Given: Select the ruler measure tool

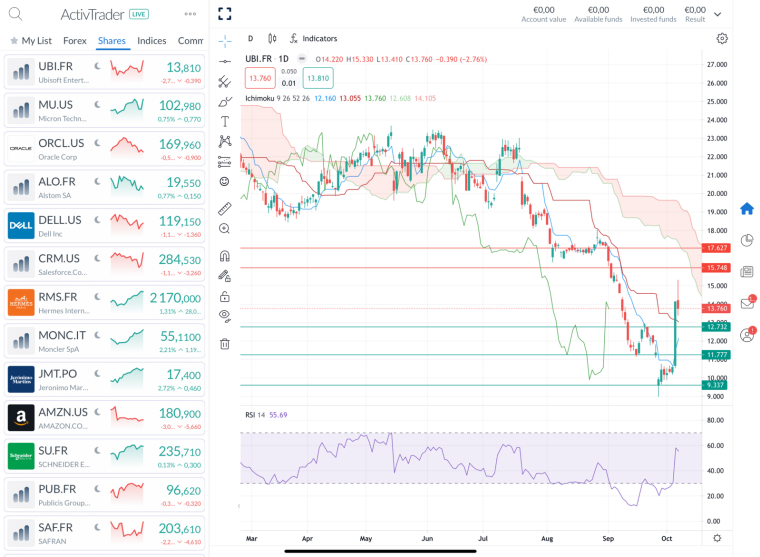Looking at the screenshot, I should pos(225,208).
